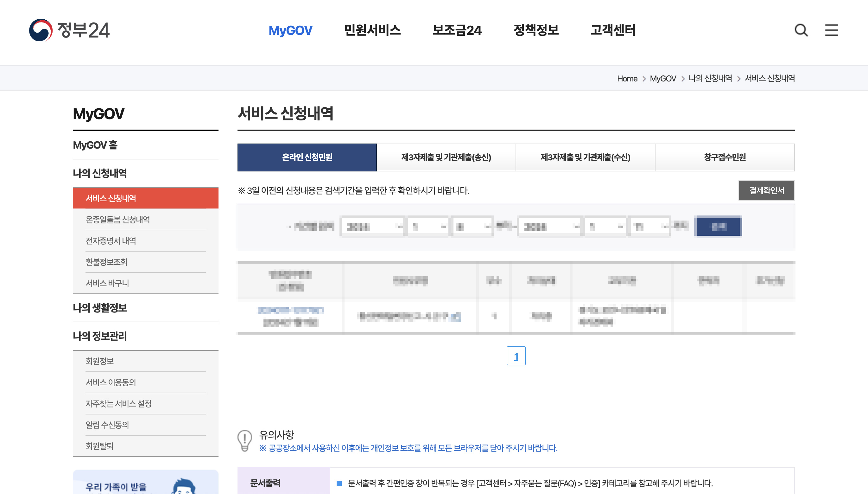The height and width of the screenshot is (494, 868).
Task: Open the start month dropdown
Action: pyautogui.click(x=428, y=226)
